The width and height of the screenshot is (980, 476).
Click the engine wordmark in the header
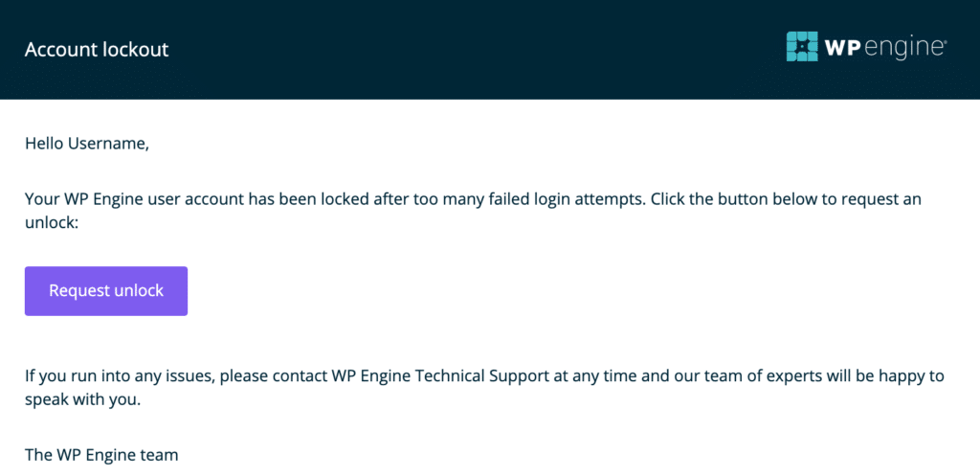tap(904, 49)
